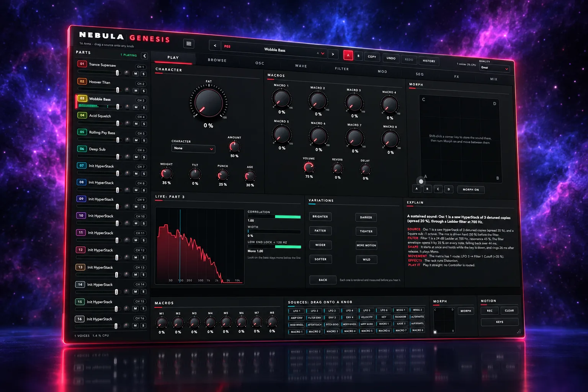This screenshot has width=588, height=392.
Task: Select A/B compare slot A
Action: pos(348,56)
